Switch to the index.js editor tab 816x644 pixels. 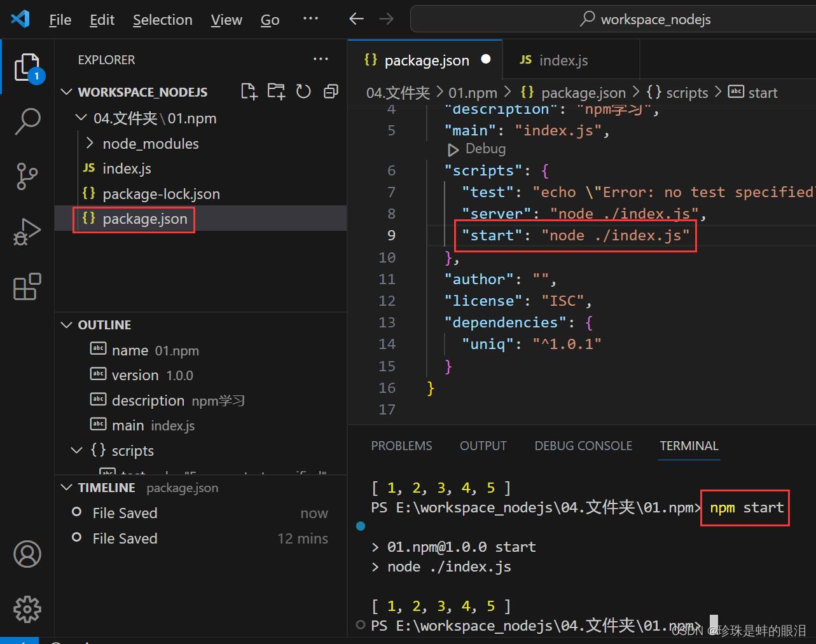coord(571,60)
